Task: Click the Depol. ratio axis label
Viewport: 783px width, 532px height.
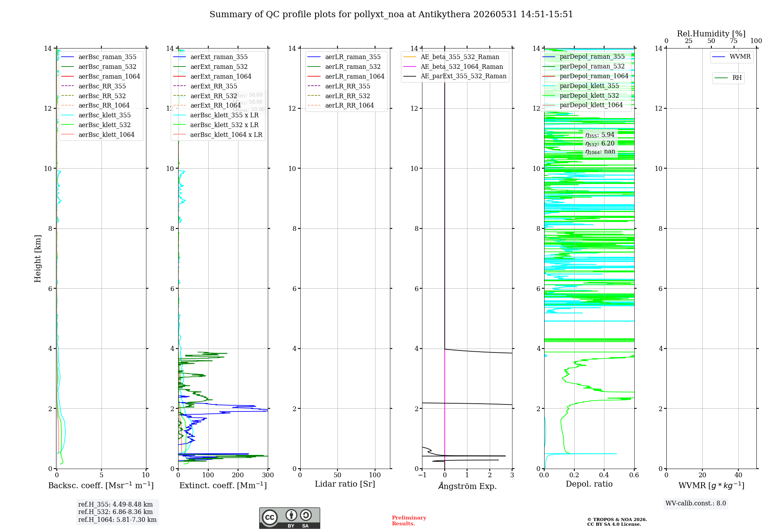Action: point(589,484)
